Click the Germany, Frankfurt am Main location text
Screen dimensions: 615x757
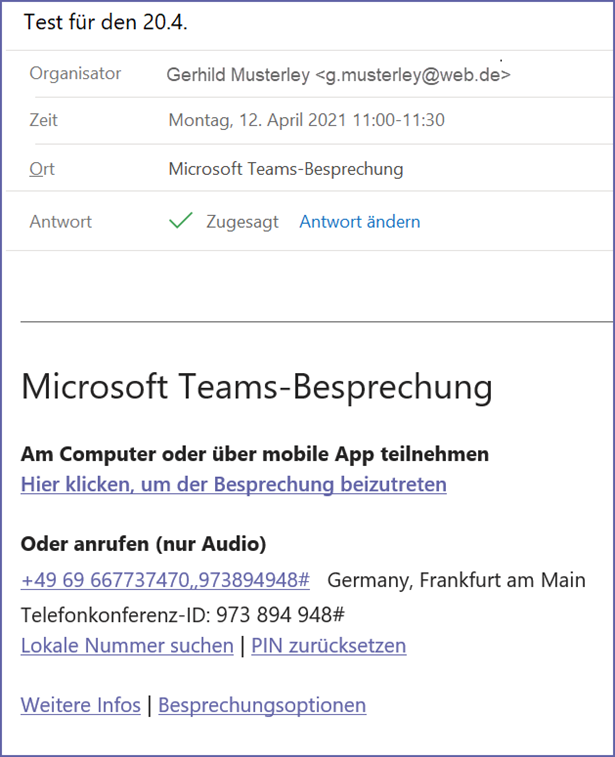tap(456, 580)
